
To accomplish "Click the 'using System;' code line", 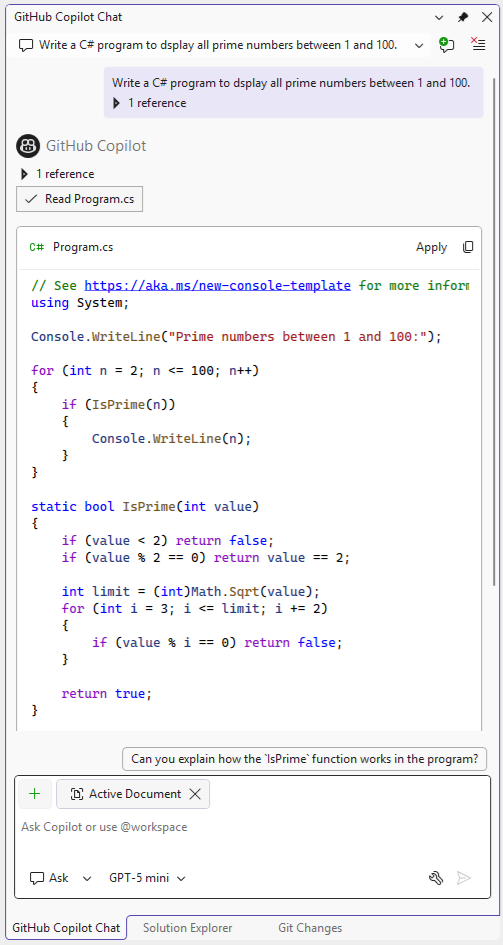I will tap(80, 303).
